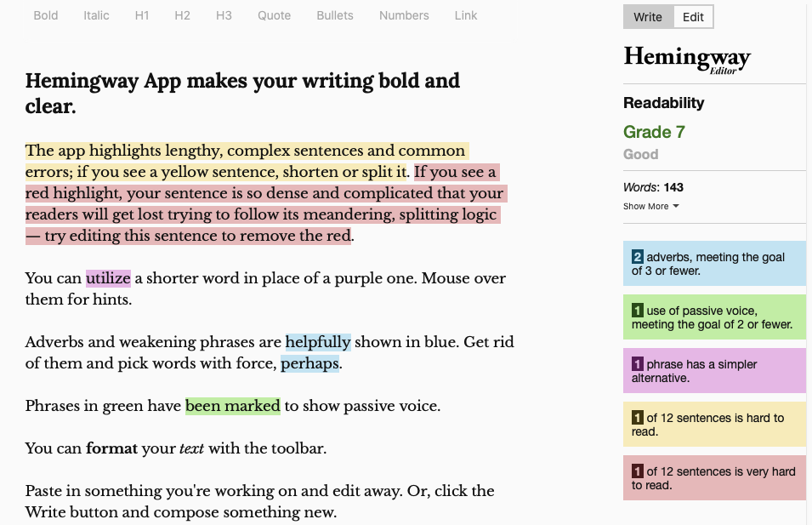Viewport: 812px width, 525px height.
Task: Select the green passive voice panel
Action: pyautogui.click(x=714, y=317)
